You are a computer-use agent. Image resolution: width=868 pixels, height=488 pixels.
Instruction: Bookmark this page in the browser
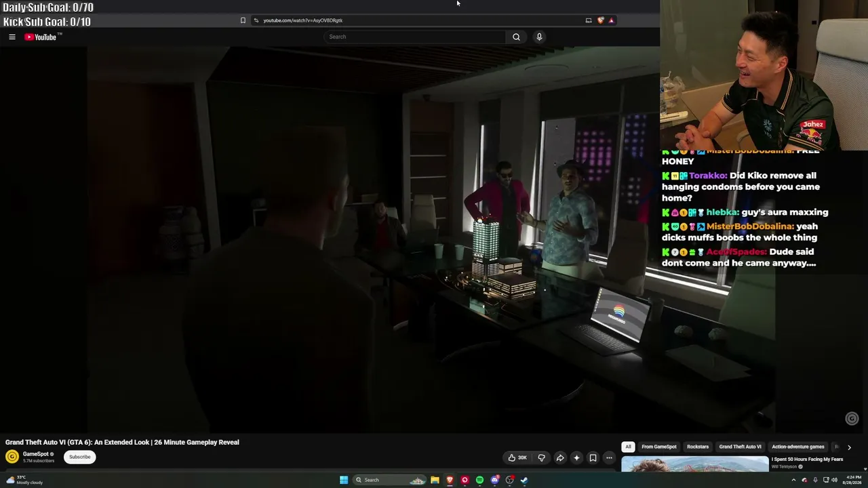(x=243, y=20)
